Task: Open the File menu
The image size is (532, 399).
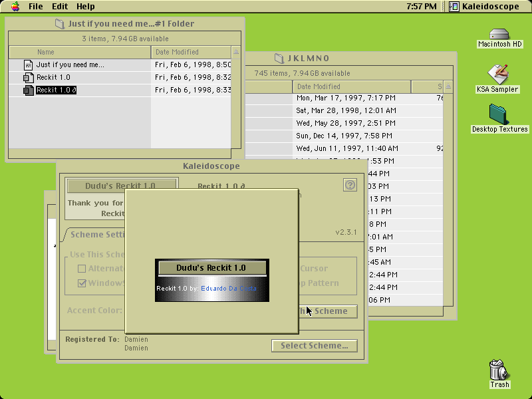Action: (36, 7)
